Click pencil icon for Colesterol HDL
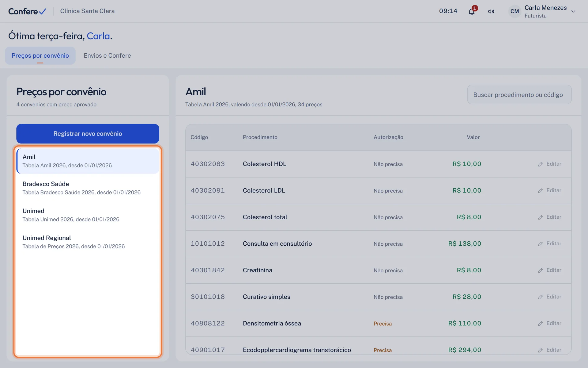 point(540,164)
